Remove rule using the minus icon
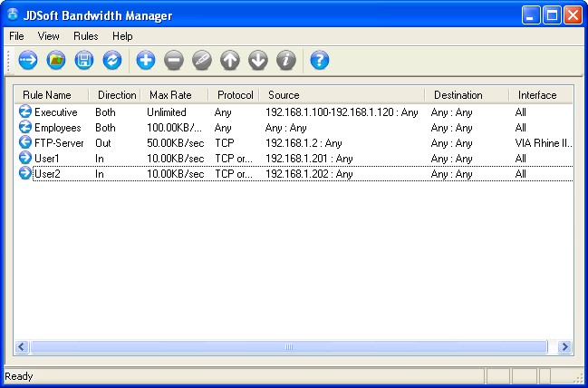The height and width of the screenshot is (388, 588). (174, 61)
